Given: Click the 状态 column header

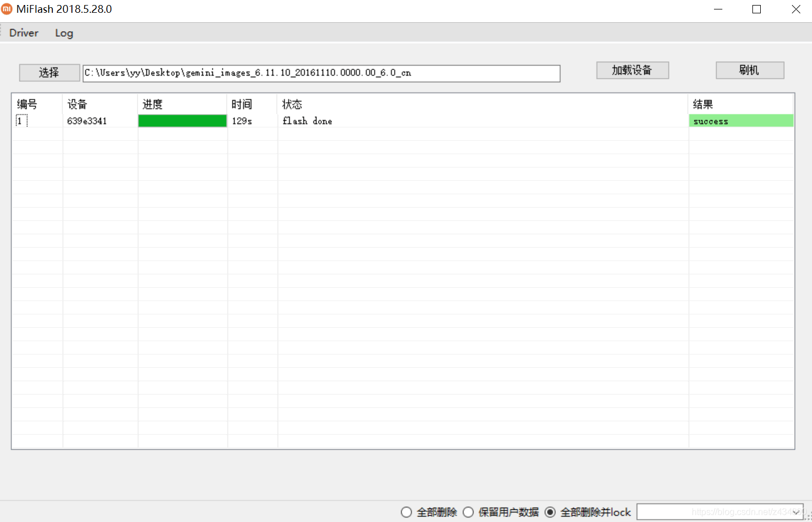Looking at the screenshot, I should (x=483, y=104).
